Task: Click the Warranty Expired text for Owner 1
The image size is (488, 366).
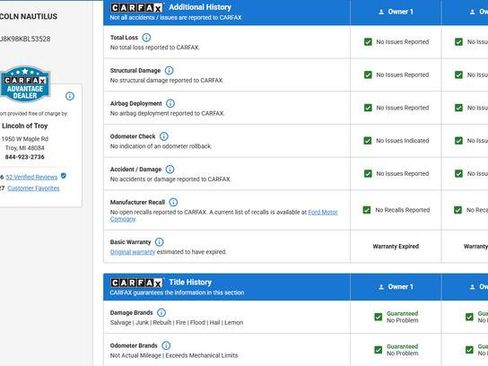Action: pyautogui.click(x=396, y=246)
